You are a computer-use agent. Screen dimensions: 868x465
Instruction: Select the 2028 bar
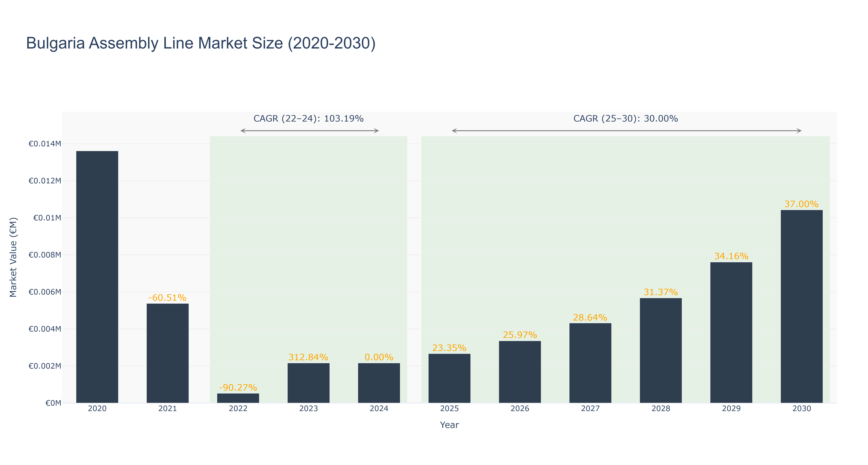[x=660, y=350]
